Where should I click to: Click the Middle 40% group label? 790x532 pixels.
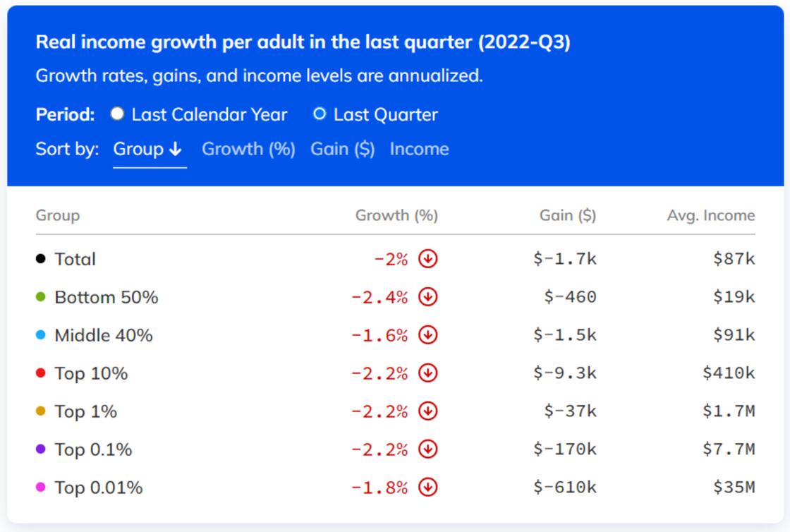pyautogui.click(x=103, y=335)
